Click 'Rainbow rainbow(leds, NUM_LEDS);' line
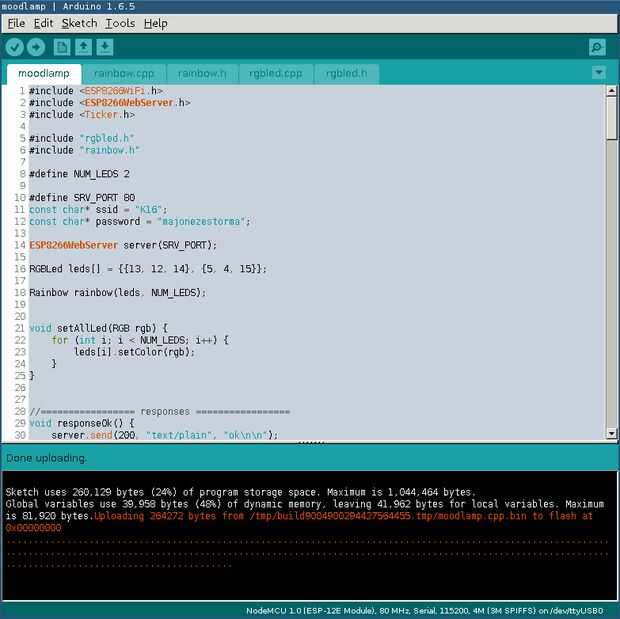Screen dimensions: 620x619 117,293
